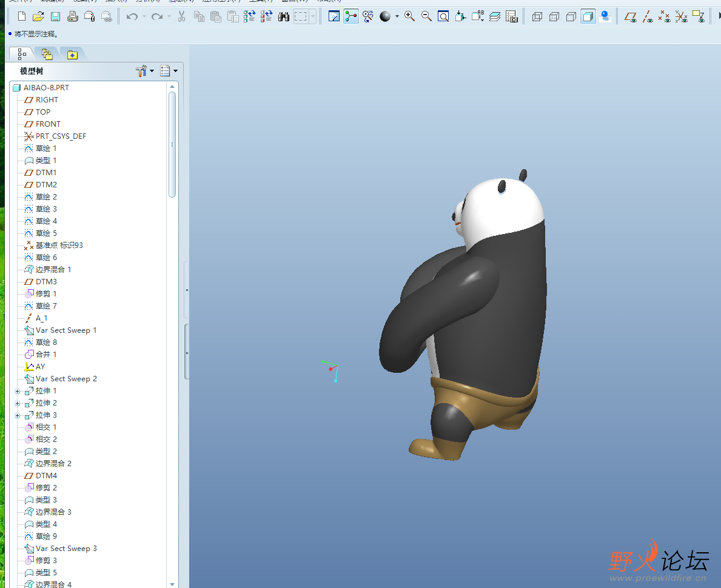Switch to the Favorites tab

point(72,55)
